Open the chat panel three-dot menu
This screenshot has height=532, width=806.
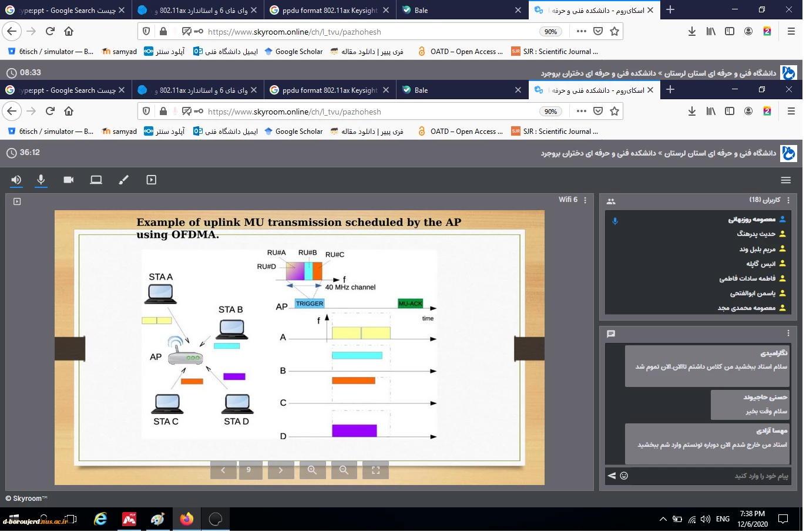click(x=788, y=334)
